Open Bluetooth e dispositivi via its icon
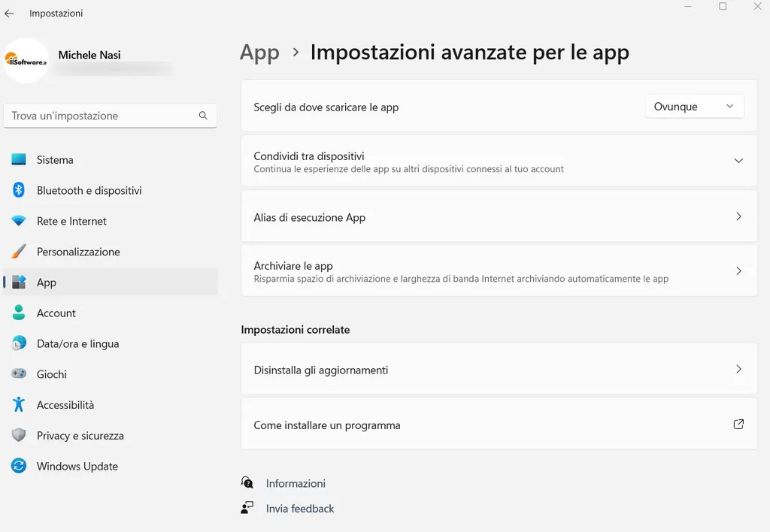Image resolution: width=770 pixels, height=532 pixels. coord(20,190)
